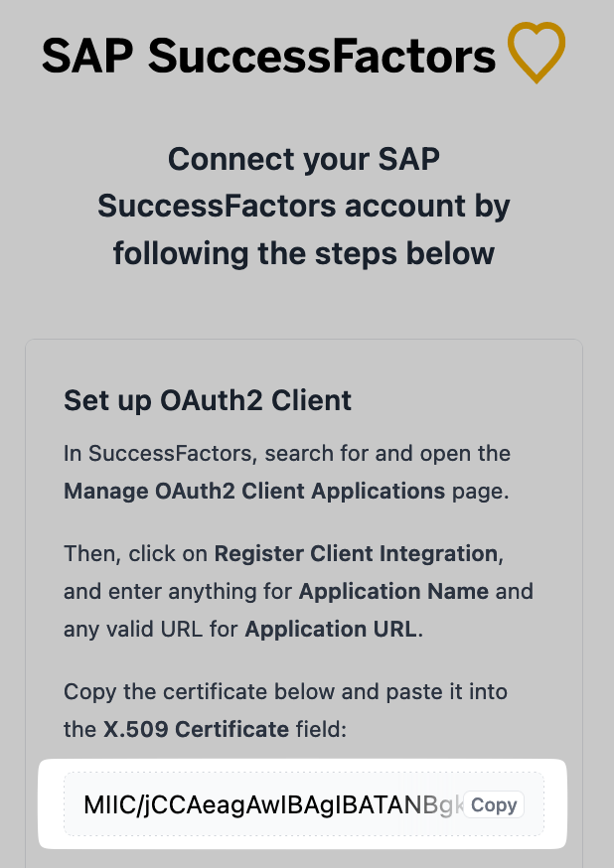Copy the X.509 certificate with Copy button
This screenshot has height=868, width=614.
pyautogui.click(x=494, y=804)
